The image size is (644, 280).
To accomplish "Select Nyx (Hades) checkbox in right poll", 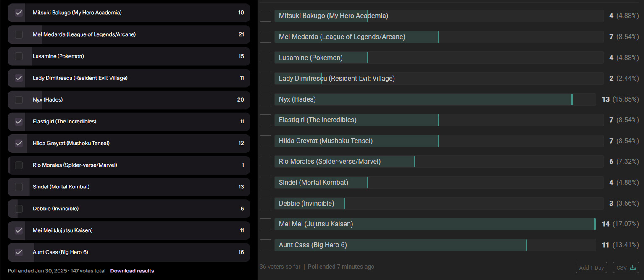I will 265,99.
